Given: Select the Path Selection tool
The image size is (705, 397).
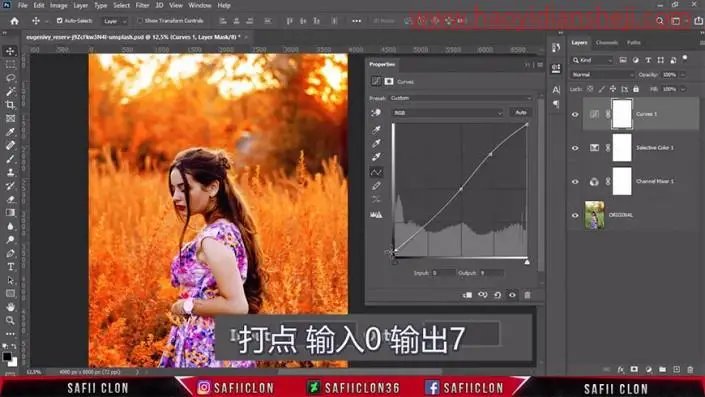Looking at the screenshot, I should coord(10,280).
